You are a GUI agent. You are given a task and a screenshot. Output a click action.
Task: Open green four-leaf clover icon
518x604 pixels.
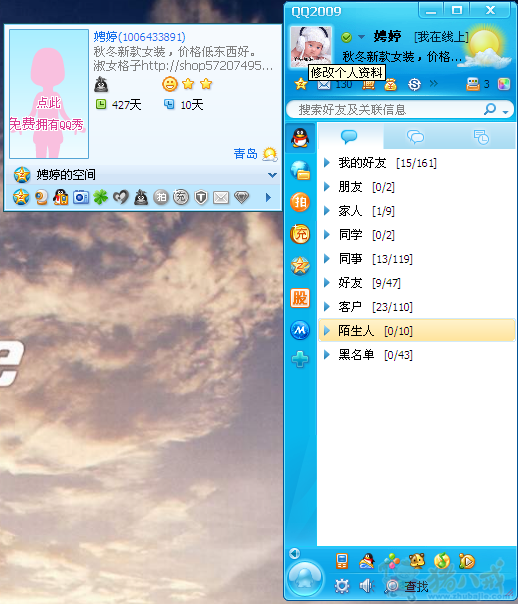(101, 197)
